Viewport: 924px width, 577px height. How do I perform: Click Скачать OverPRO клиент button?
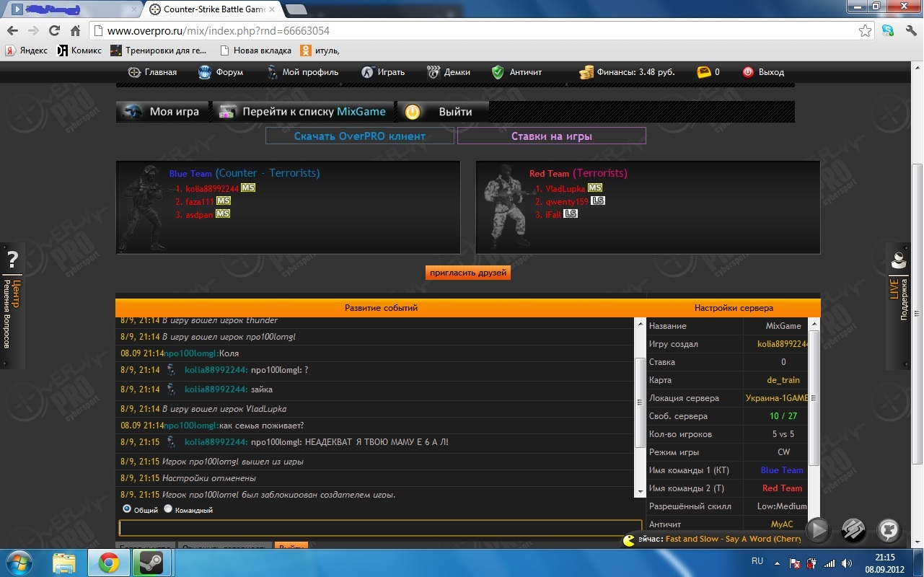360,136
